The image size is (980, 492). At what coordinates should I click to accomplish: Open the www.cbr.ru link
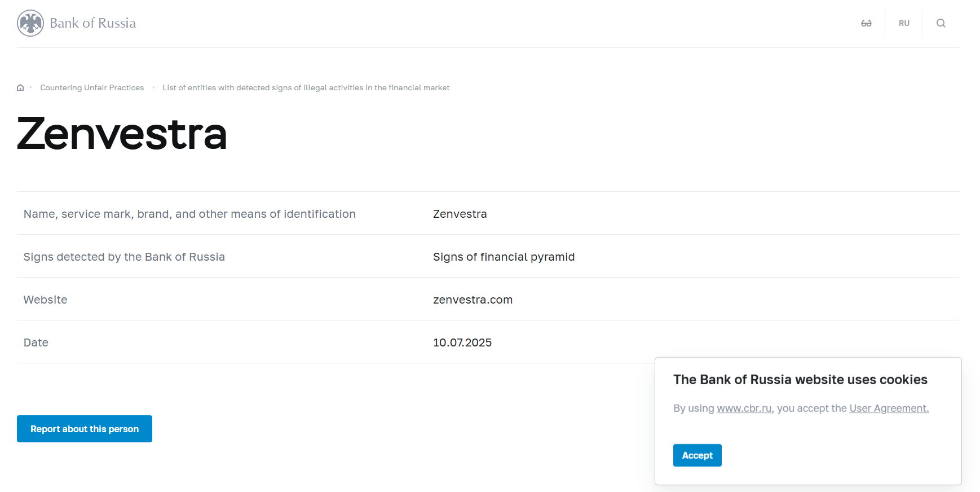coord(744,408)
